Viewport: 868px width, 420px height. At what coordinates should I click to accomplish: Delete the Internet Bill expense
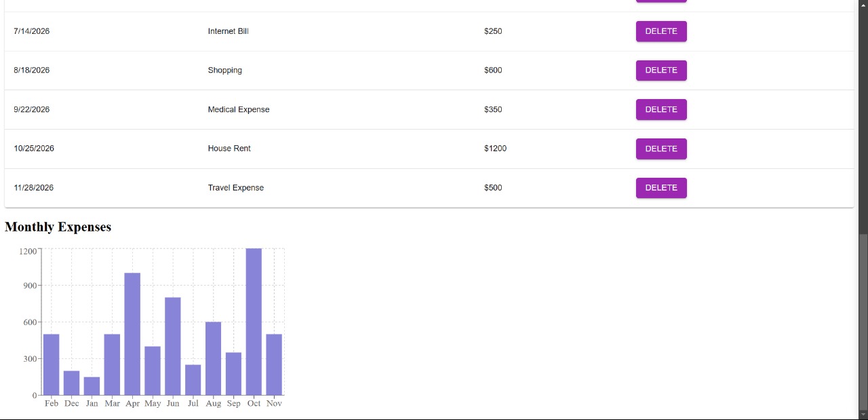click(661, 31)
